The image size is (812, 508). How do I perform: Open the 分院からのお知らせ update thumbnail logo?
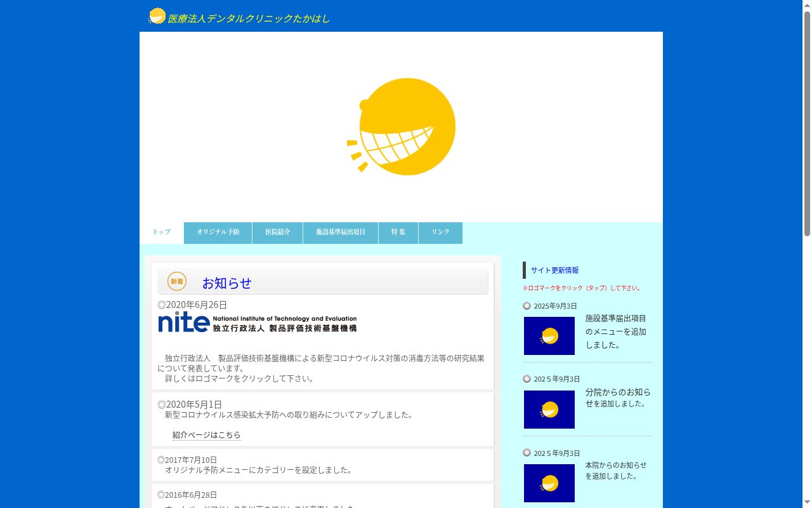(549, 410)
